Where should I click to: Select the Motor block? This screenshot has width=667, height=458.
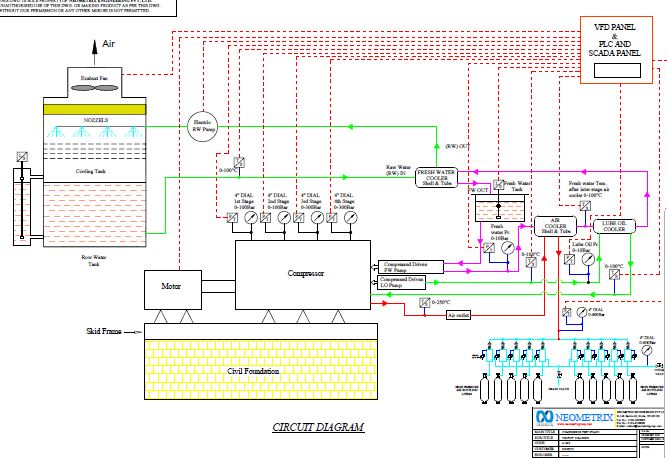click(173, 290)
